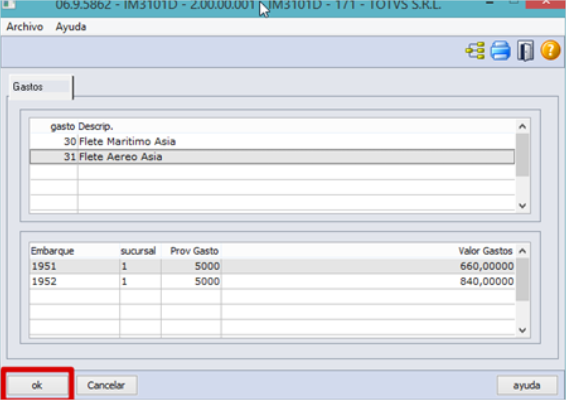Click the gasto list scrollbar thumb
Screen dimensions: 566x400
522,155
